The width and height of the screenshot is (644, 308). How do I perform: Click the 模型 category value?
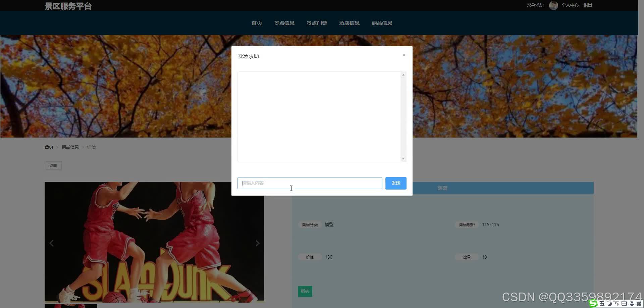(329, 224)
